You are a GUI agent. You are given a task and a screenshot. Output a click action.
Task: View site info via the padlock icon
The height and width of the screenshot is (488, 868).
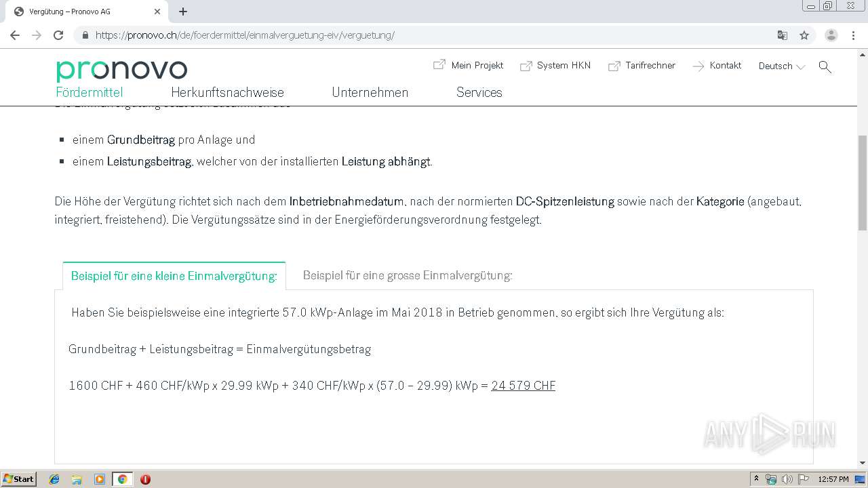coord(85,35)
